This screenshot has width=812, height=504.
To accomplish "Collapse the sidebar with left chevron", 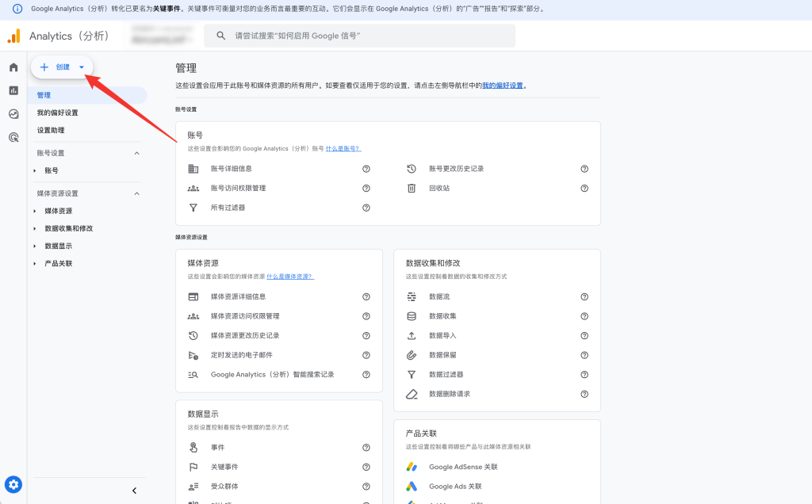I will coord(134,491).
